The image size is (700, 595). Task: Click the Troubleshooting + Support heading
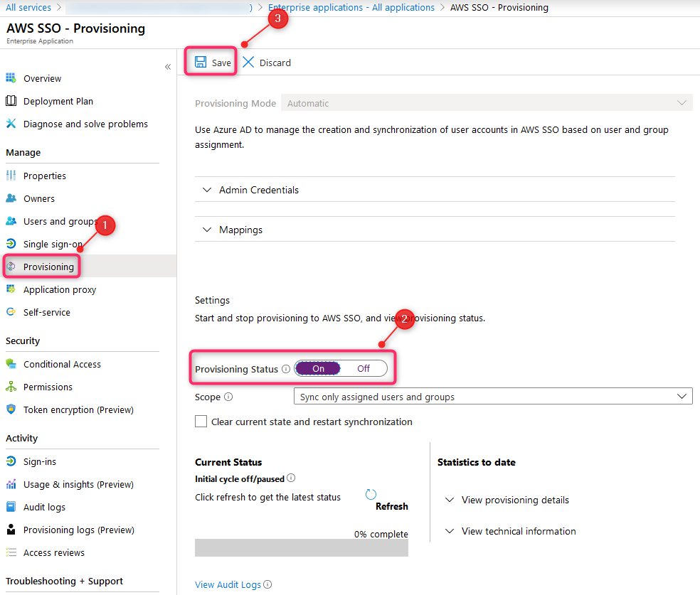click(x=64, y=581)
